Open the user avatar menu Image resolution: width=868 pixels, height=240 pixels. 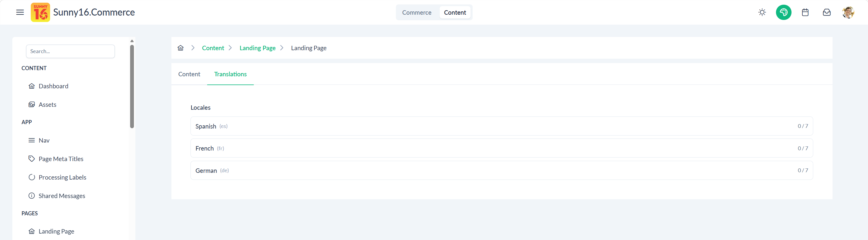click(848, 13)
